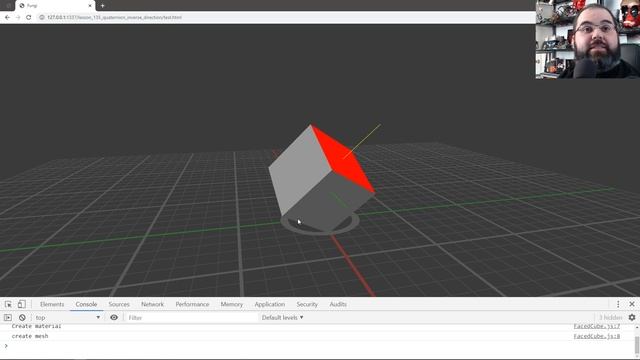This screenshot has height=360, width=640.
Task: Open FacedCube.js:8 source link
Action: (x=597, y=336)
